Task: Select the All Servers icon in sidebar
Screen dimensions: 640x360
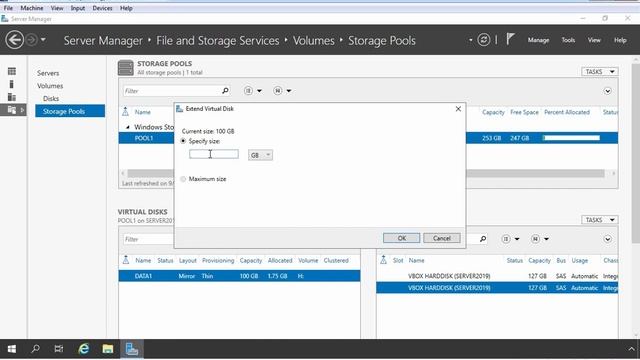Action: (12, 97)
